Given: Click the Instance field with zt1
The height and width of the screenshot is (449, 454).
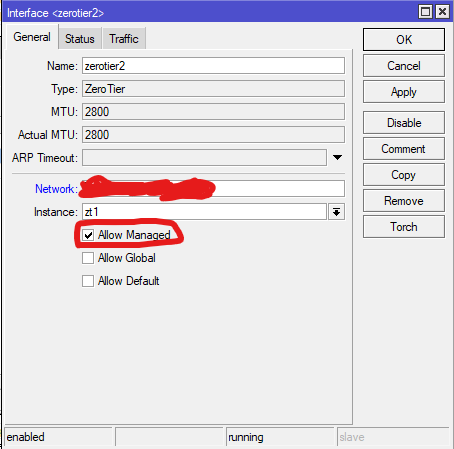Looking at the screenshot, I should [x=204, y=212].
